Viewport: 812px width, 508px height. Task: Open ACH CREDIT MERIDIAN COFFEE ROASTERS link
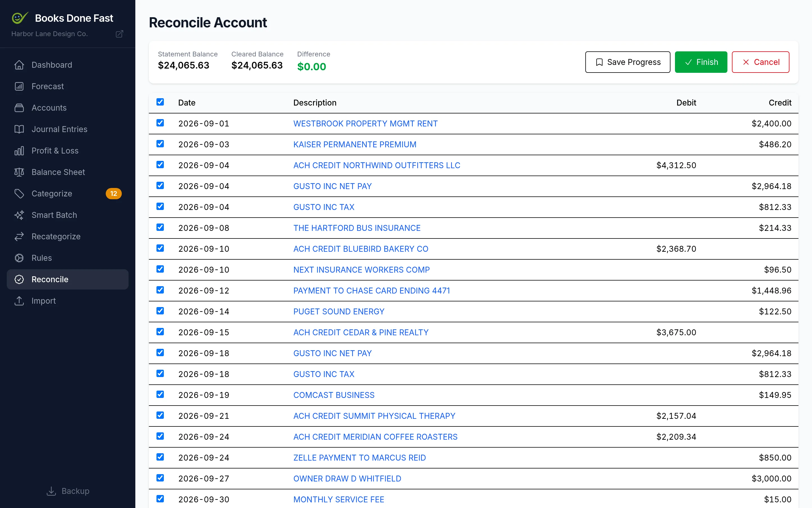pos(376,437)
